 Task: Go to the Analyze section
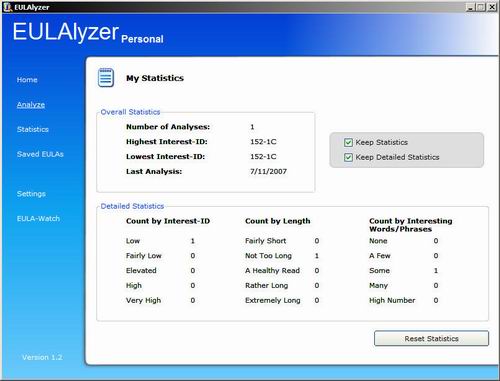pos(31,105)
